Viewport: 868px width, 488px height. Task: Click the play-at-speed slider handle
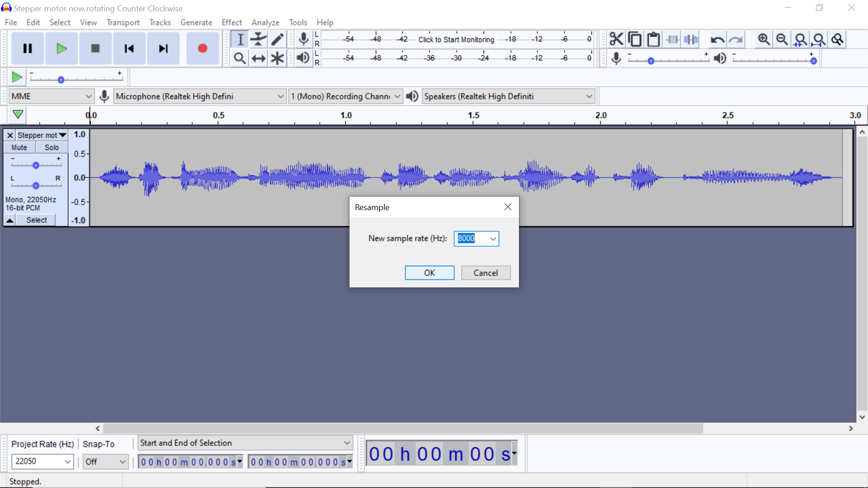click(x=61, y=80)
